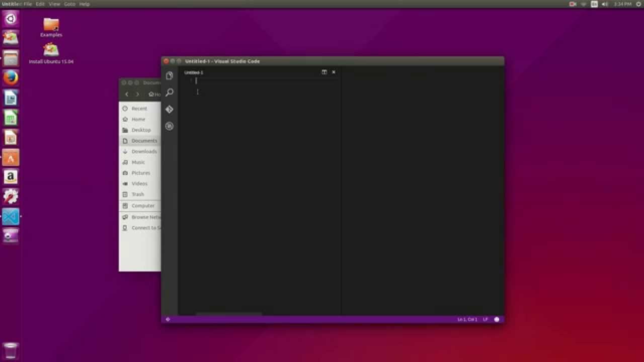The image size is (644, 362).
Task: Select Desktop in the Files sidebar
Action: point(140,130)
